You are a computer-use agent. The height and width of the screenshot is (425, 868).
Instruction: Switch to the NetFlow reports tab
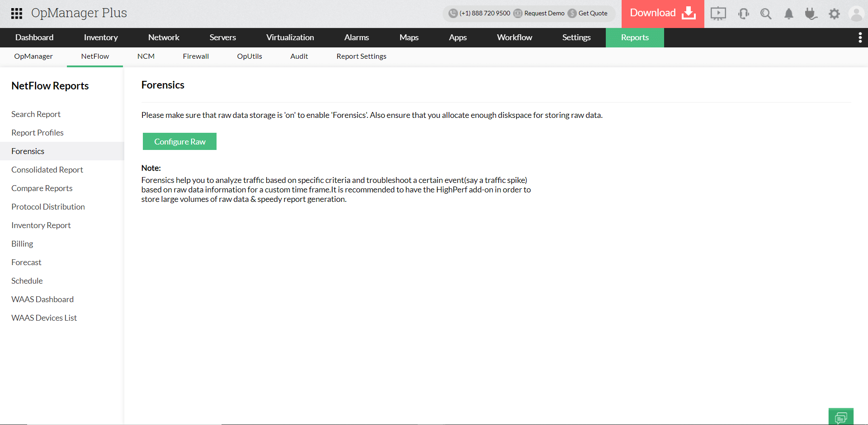pyautogui.click(x=95, y=56)
